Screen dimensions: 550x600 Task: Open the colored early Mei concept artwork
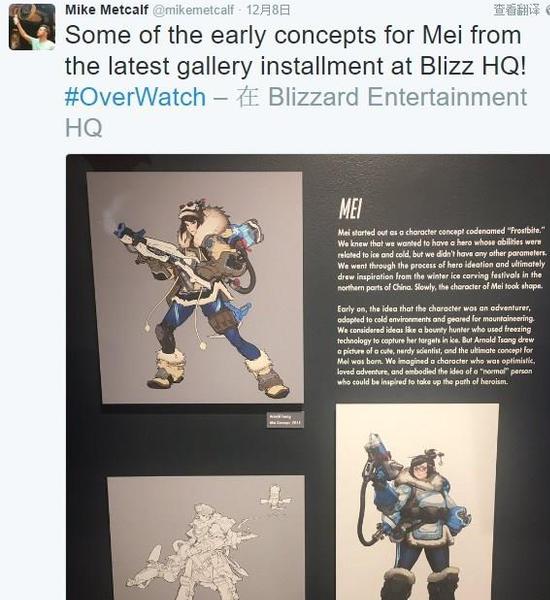pos(196,288)
